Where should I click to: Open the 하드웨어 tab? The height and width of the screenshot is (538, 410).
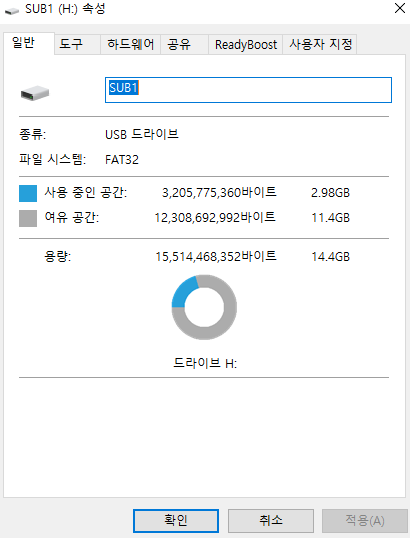[130, 44]
